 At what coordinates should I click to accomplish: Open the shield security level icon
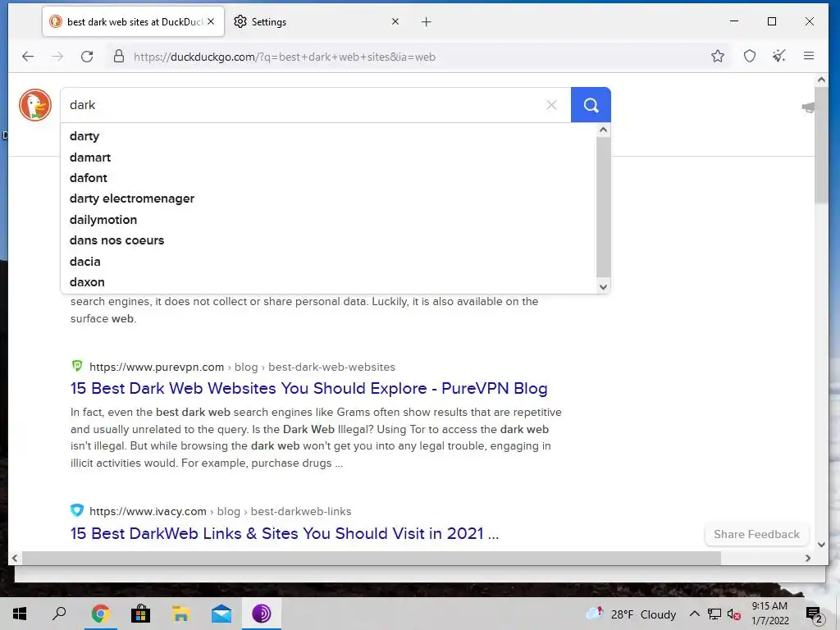tap(750, 56)
